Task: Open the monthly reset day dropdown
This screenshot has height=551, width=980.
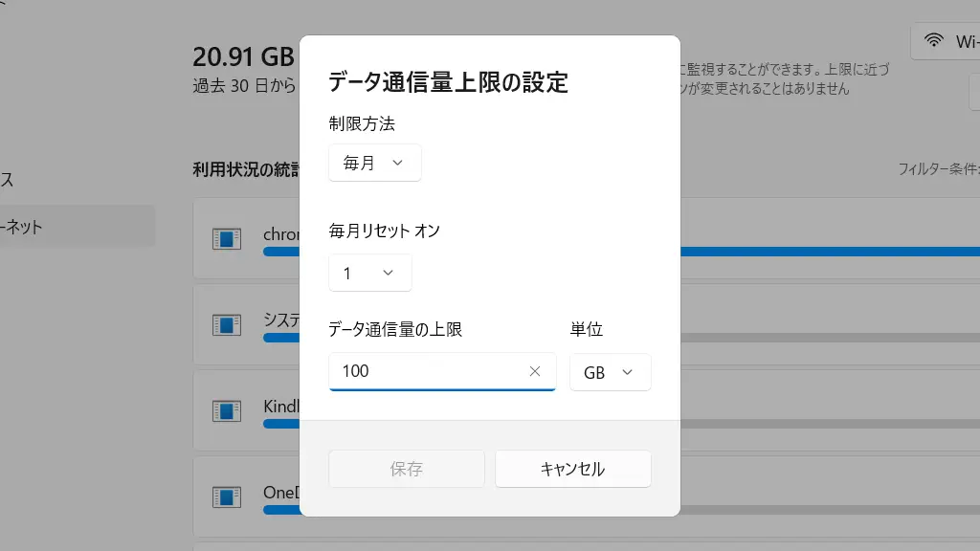Action: coord(370,273)
